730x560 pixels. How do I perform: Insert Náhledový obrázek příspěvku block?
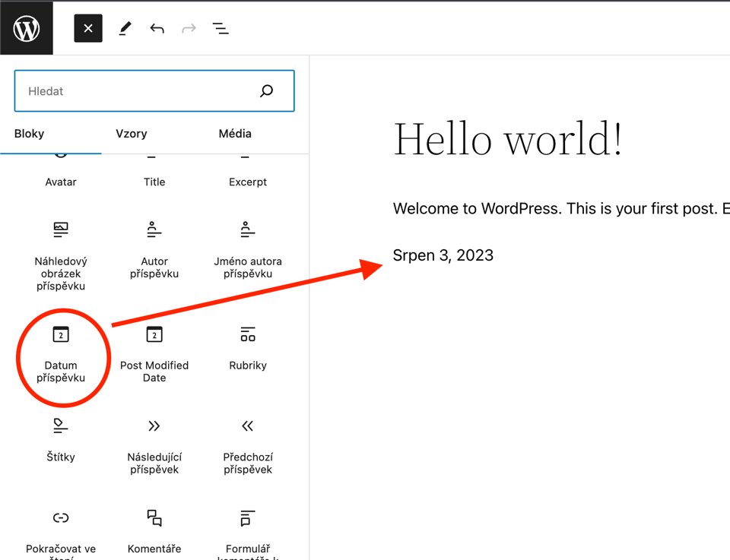61,256
